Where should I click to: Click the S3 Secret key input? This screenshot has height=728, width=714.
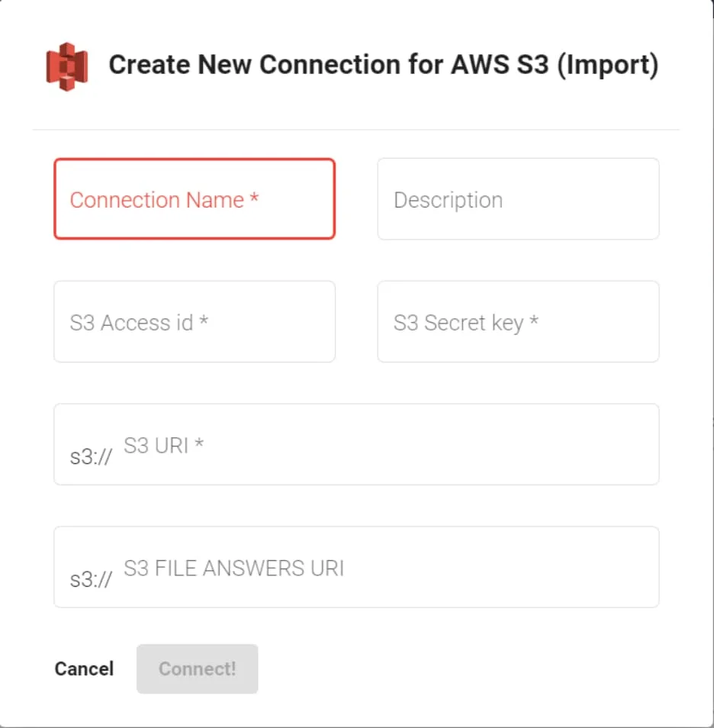coord(518,321)
